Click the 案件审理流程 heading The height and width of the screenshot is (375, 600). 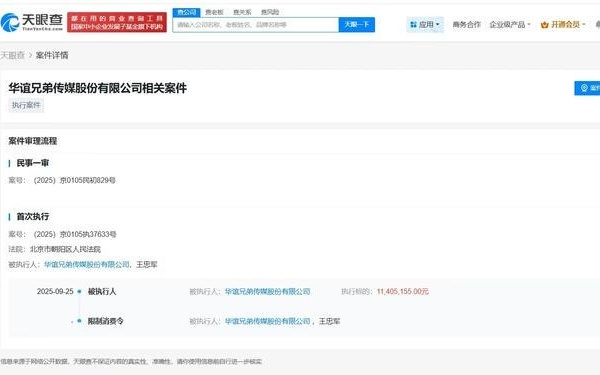coord(33,141)
